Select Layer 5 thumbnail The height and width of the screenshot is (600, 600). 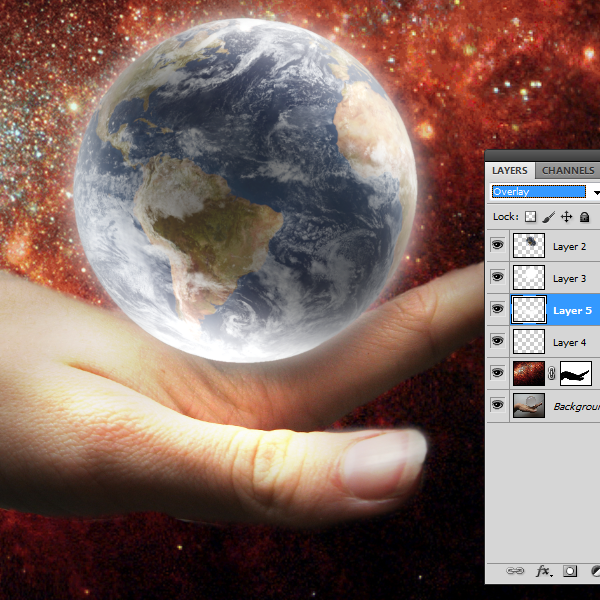[529, 309]
